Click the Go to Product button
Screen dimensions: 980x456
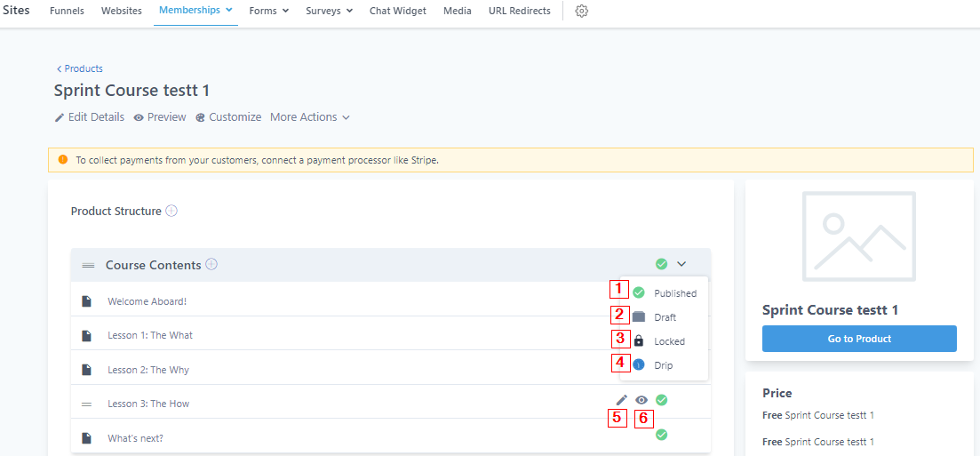pyautogui.click(x=859, y=339)
